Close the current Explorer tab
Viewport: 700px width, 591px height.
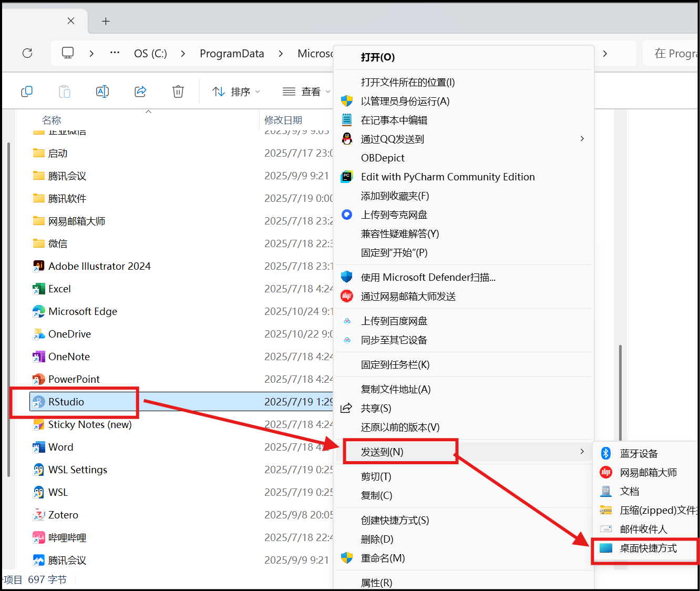pyautogui.click(x=71, y=21)
